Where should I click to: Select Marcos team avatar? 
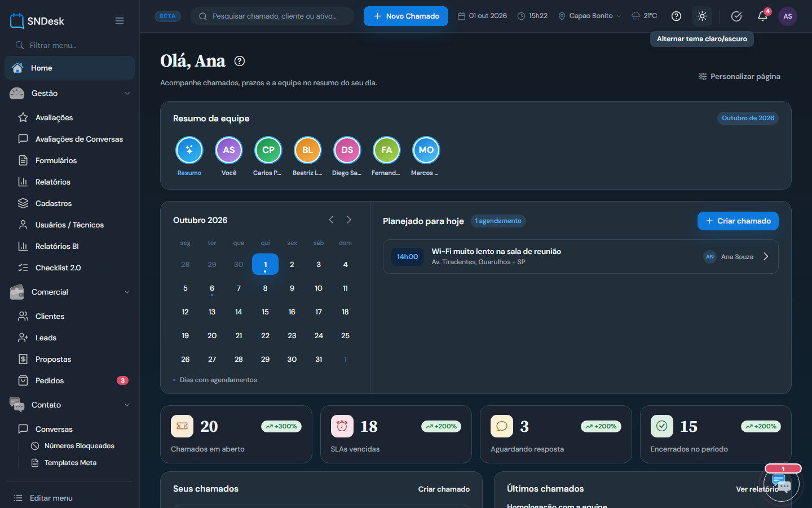(x=426, y=150)
